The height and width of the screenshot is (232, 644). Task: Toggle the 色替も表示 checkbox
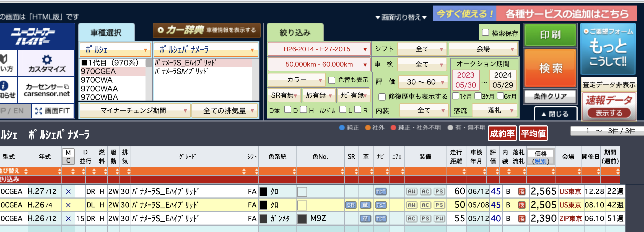331,80
